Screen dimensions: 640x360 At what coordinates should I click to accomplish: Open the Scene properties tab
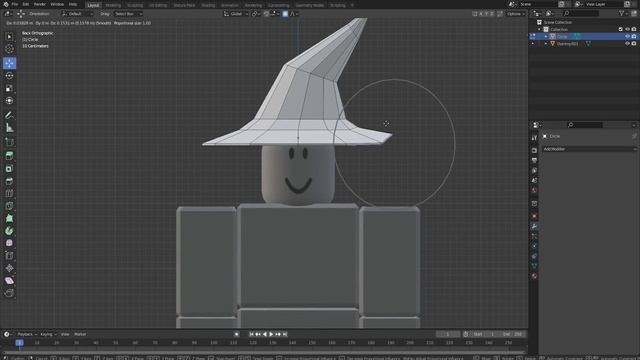pyautogui.click(x=534, y=180)
